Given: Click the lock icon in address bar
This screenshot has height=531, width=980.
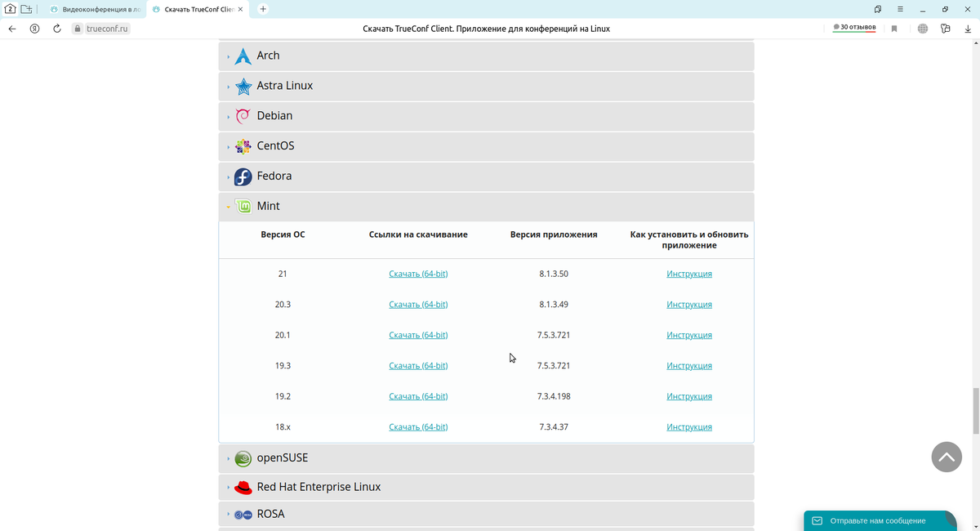Looking at the screenshot, I should point(78,29).
